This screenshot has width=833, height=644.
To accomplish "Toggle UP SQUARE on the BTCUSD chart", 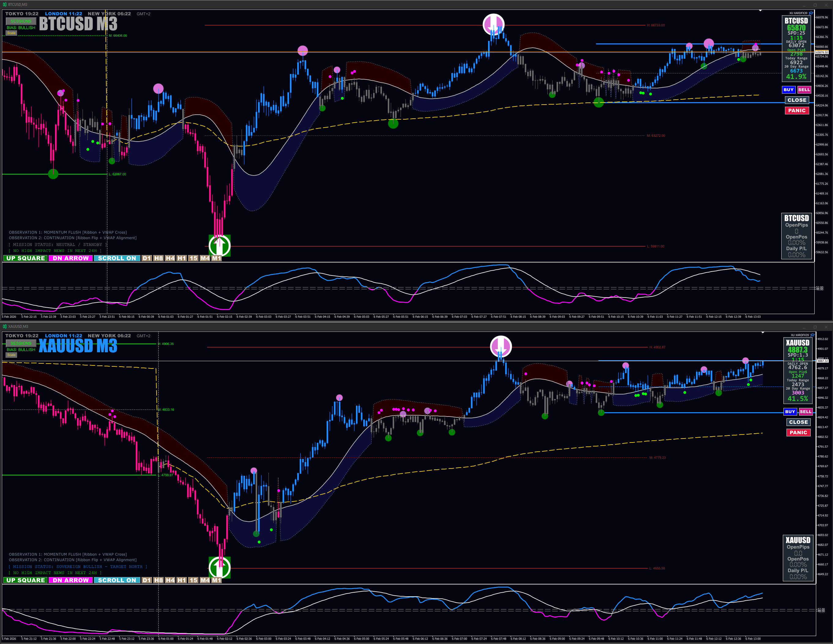I will pyautogui.click(x=26, y=258).
